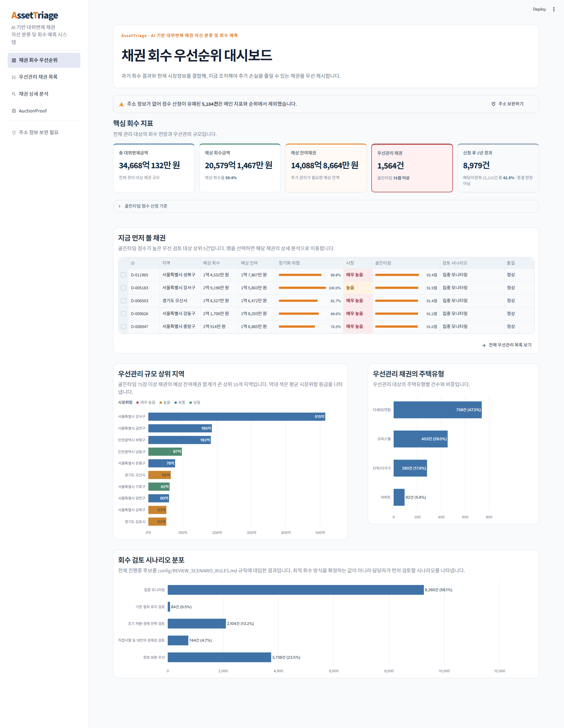Image resolution: width=564 pixels, height=728 pixels.
Task: Click 장기화 위험 progress bar for O-011965
Action: coord(302,275)
